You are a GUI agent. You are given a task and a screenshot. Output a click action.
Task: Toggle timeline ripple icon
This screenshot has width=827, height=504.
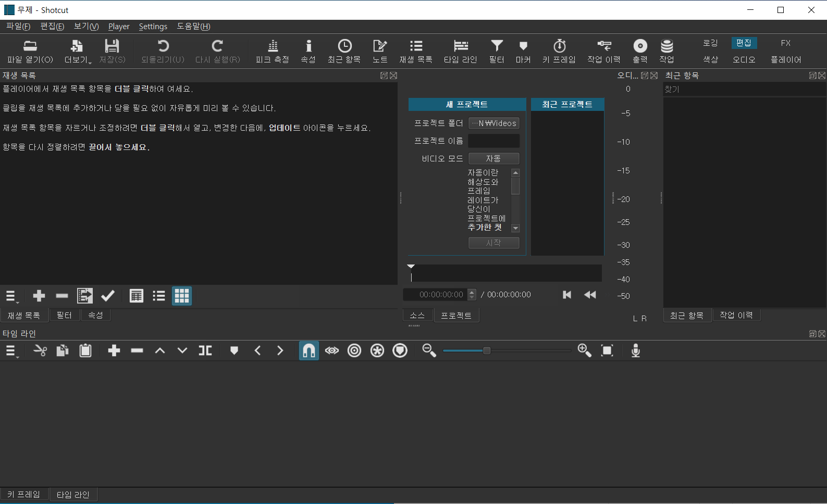pos(354,351)
